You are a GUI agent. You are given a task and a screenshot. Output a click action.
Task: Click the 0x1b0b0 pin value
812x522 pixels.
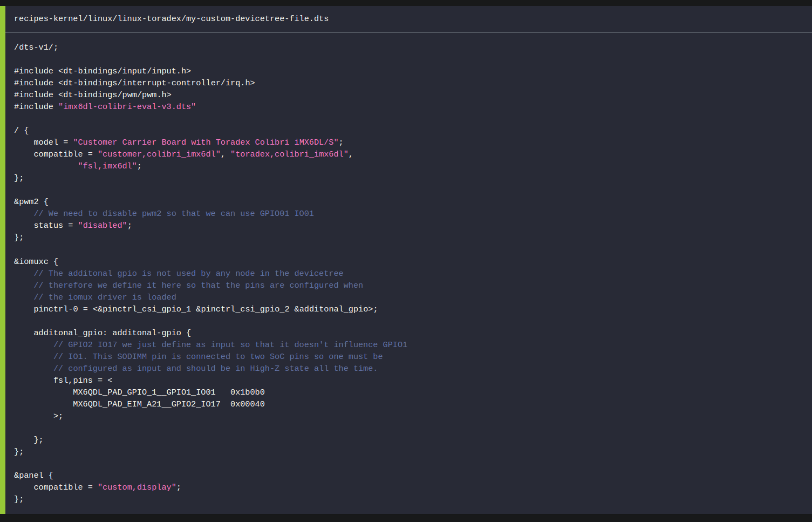coord(248,392)
